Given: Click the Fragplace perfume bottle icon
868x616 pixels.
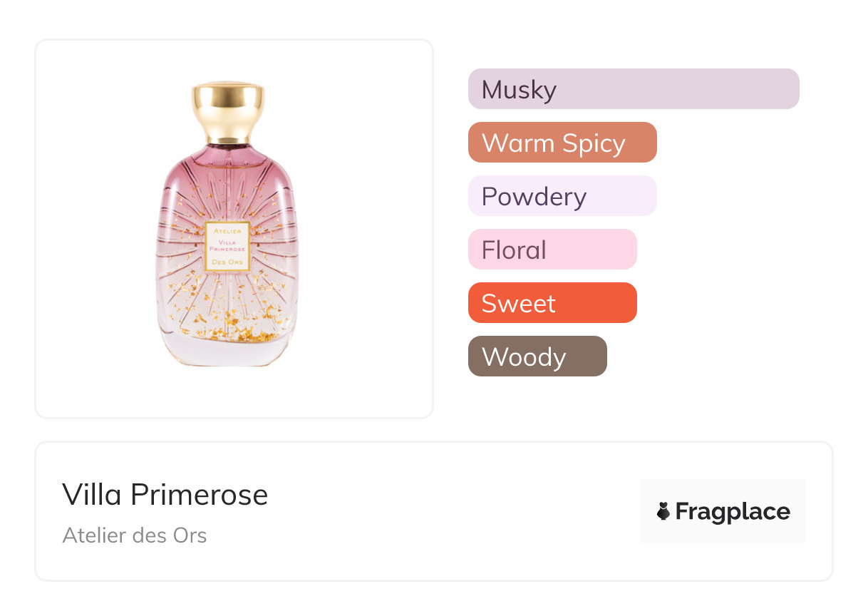Looking at the screenshot, I should click(663, 512).
